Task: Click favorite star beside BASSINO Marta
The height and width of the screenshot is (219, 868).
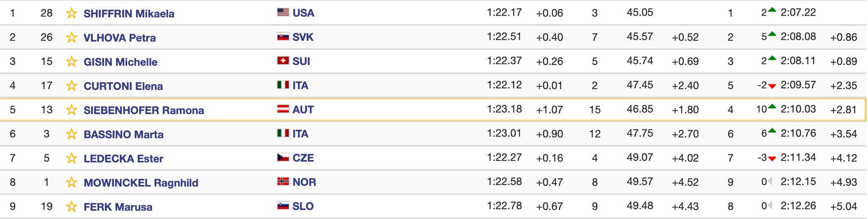Action: coord(72,135)
